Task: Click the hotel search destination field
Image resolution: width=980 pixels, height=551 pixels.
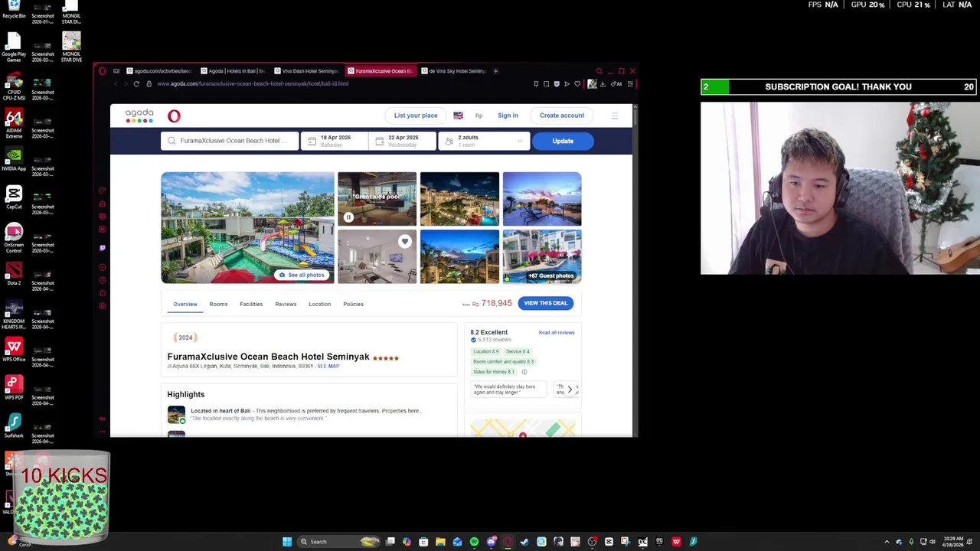Action: (230, 141)
